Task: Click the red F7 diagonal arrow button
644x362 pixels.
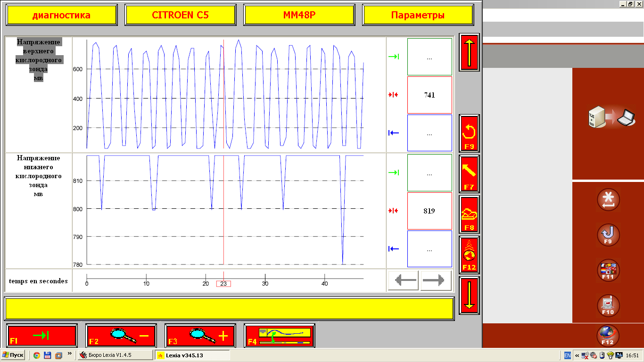Action: pos(469,174)
